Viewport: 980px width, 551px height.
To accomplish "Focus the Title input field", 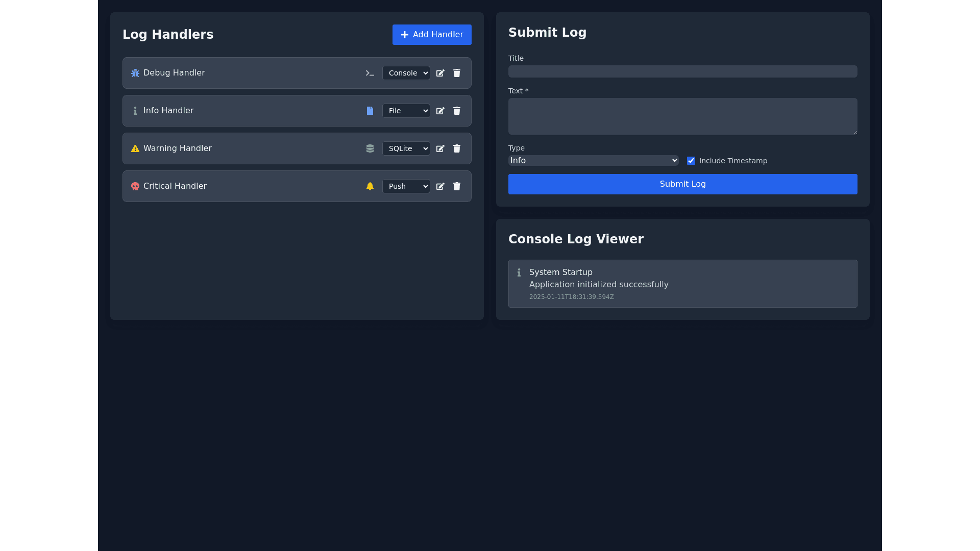I will [x=682, y=71].
